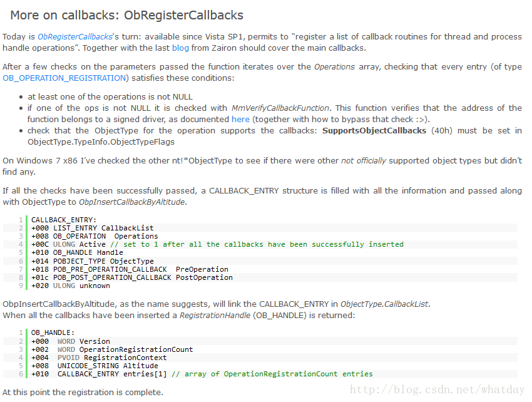
Task: Click the '+002 WORD OperationRegistrationCount' line
Action: click(112, 349)
